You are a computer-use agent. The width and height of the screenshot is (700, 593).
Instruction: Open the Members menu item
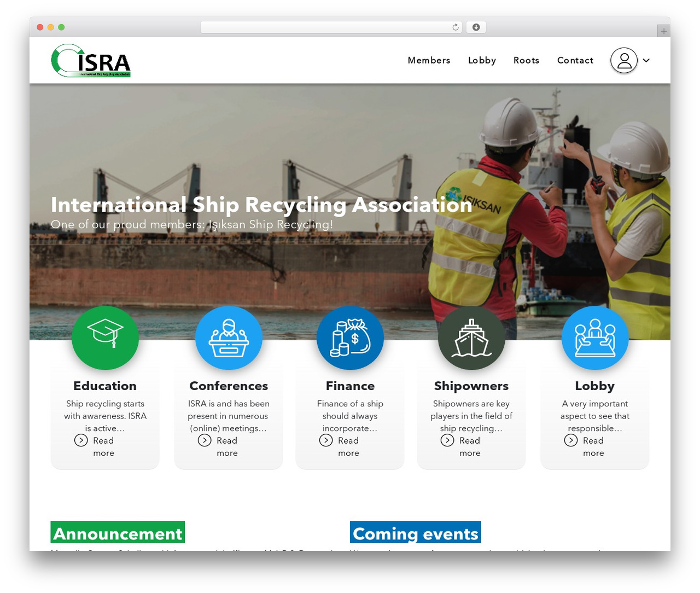(x=429, y=60)
